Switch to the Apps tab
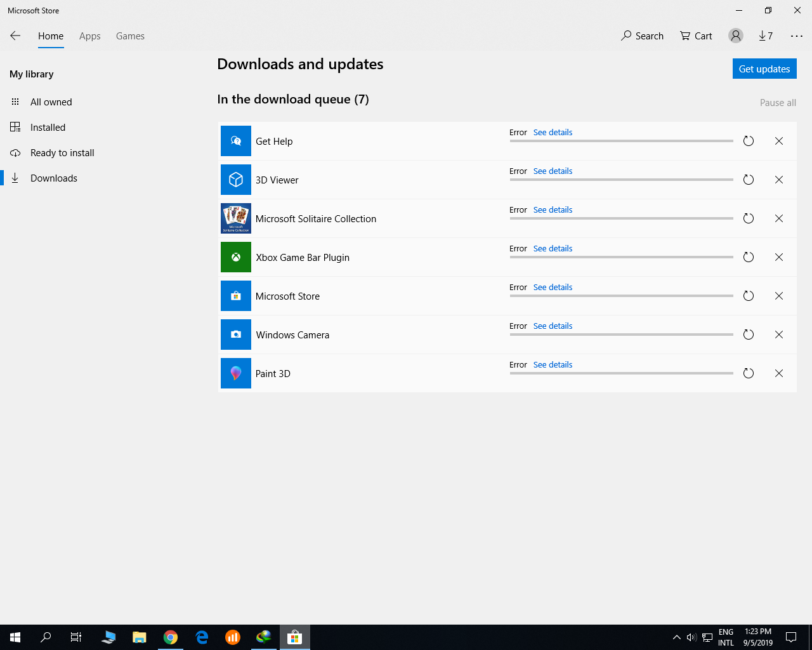Viewport: 812px width, 650px height. 90,36
